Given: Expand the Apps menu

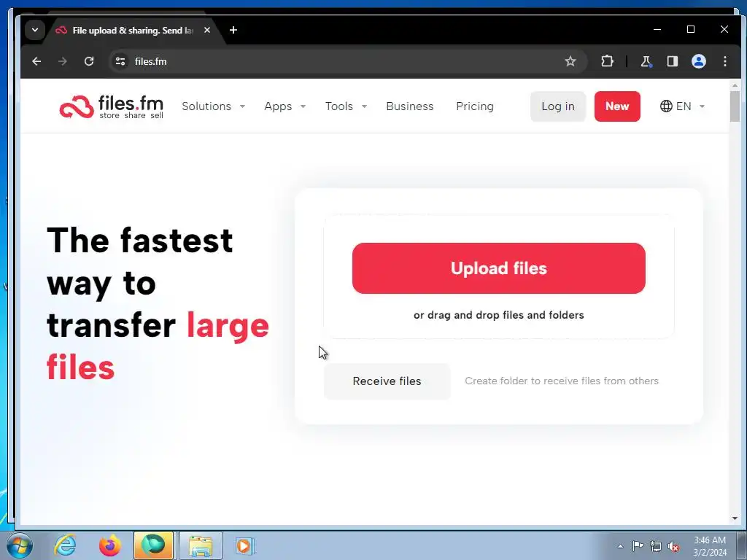Looking at the screenshot, I should click(x=285, y=106).
